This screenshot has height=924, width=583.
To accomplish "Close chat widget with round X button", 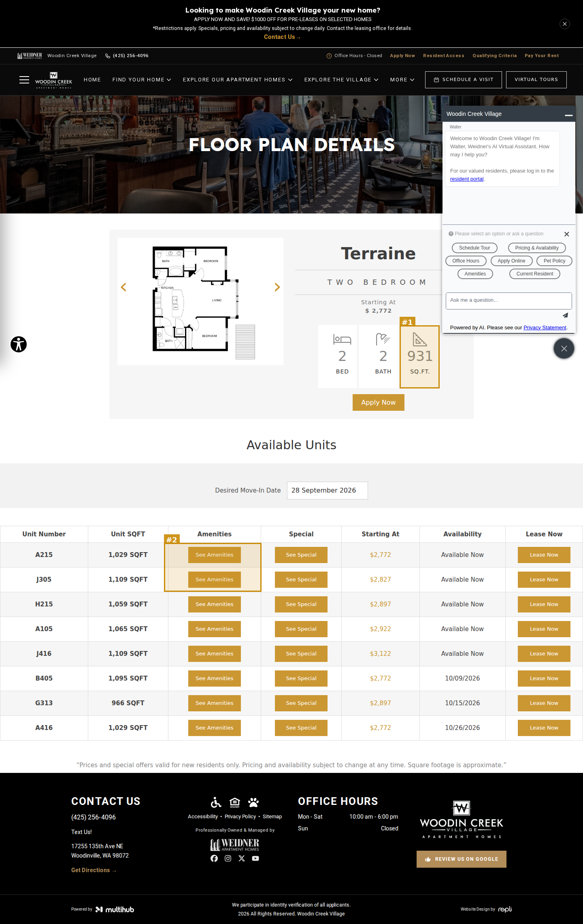I will coord(564,348).
